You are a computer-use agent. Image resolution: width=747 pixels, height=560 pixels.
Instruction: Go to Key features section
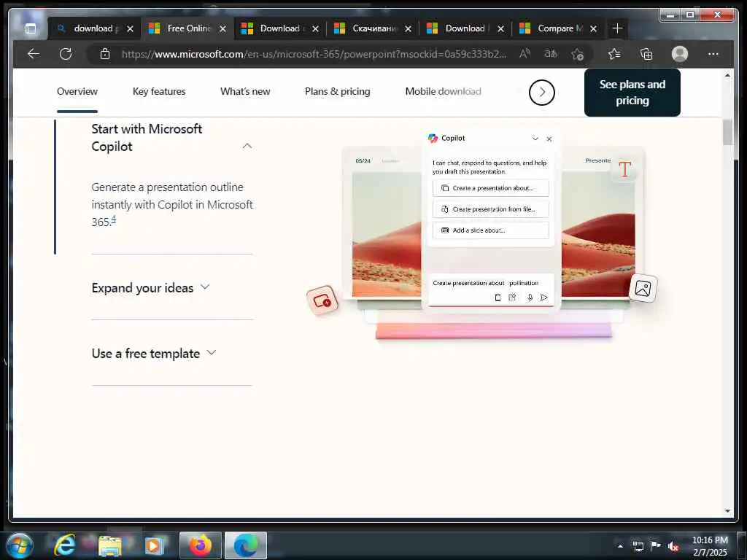(159, 91)
